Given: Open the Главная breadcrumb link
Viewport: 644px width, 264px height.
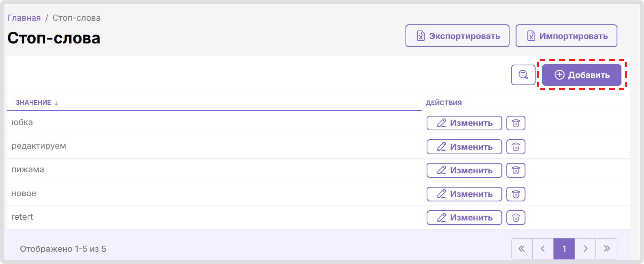Looking at the screenshot, I should pyautogui.click(x=24, y=18).
